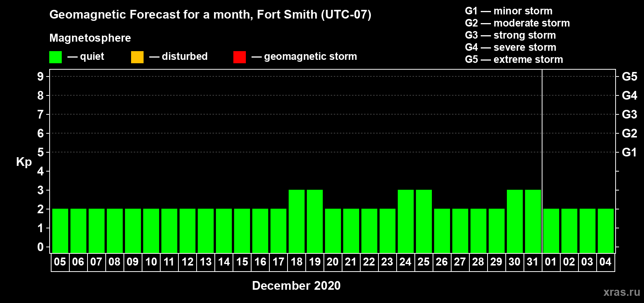Click the 'G3 — strong storm' legend line
The image size is (644, 303).
510,35
